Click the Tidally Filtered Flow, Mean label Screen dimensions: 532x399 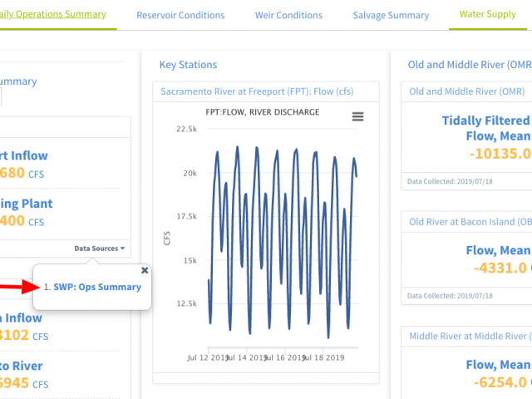click(x=486, y=128)
